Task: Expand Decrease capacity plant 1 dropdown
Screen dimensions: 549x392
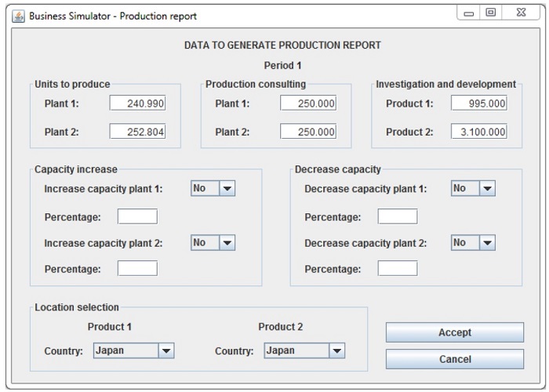Action: [x=473, y=188]
